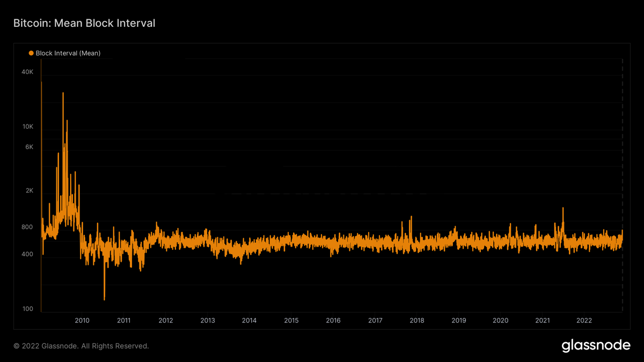Click the 2018 x-axis label
The height and width of the screenshot is (362, 644).
point(417,321)
